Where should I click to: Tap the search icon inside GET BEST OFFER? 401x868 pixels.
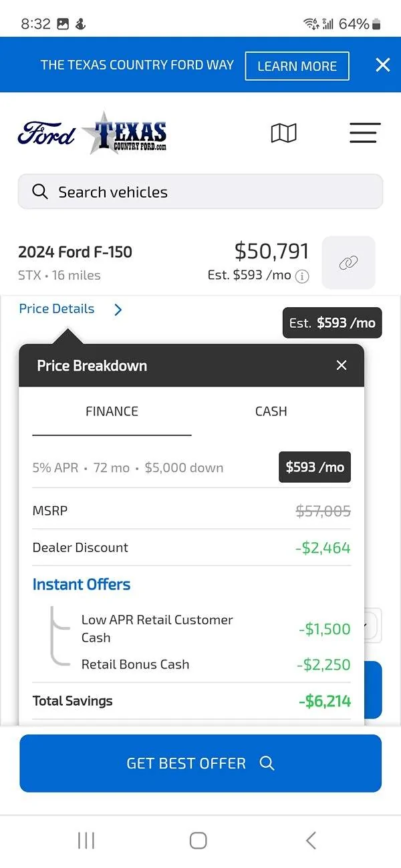pos(267,763)
